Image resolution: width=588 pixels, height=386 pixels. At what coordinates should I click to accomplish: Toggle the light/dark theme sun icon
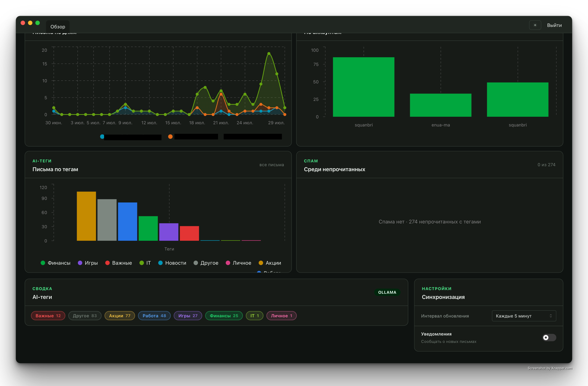[x=535, y=25]
